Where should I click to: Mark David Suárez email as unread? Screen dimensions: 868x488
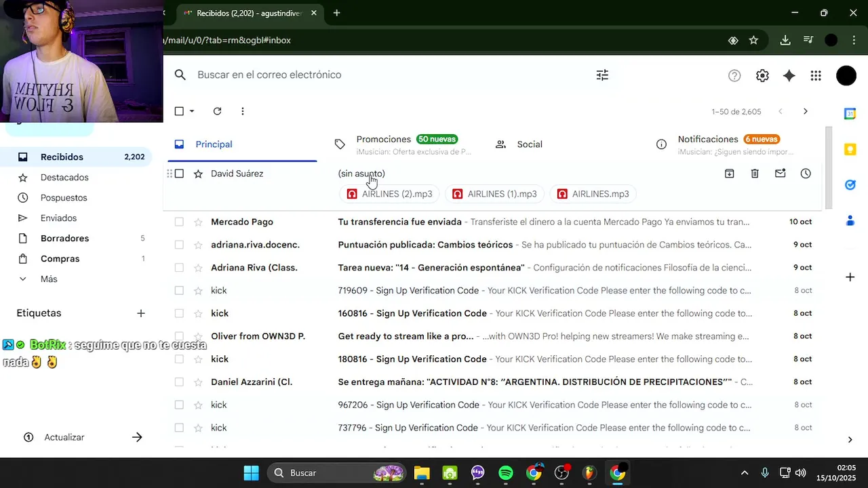tap(781, 174)
